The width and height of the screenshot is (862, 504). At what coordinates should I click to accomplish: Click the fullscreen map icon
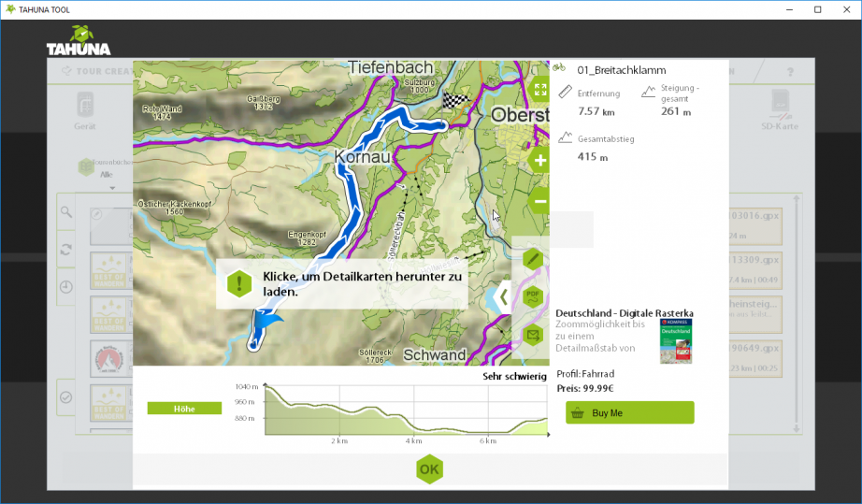(x=539, y=90)
